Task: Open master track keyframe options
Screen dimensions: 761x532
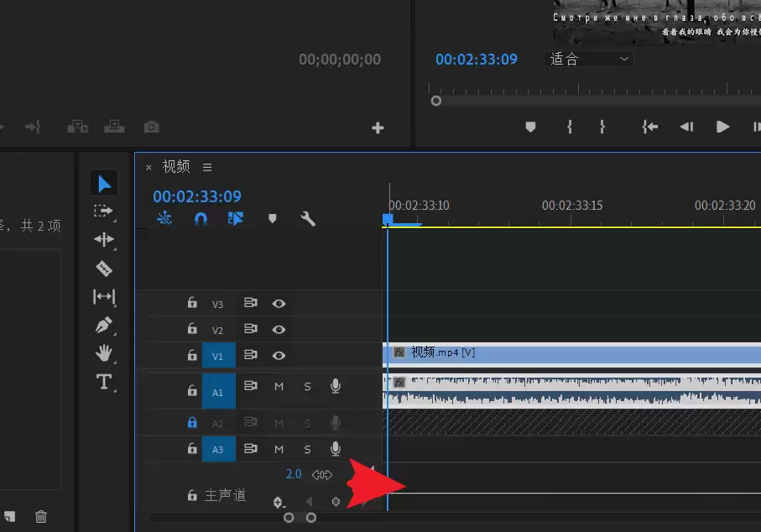Action: 278,503
